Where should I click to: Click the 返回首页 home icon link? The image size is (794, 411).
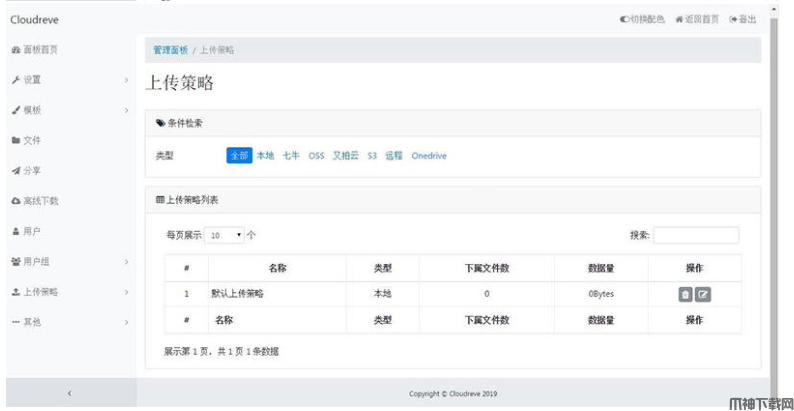697,19
